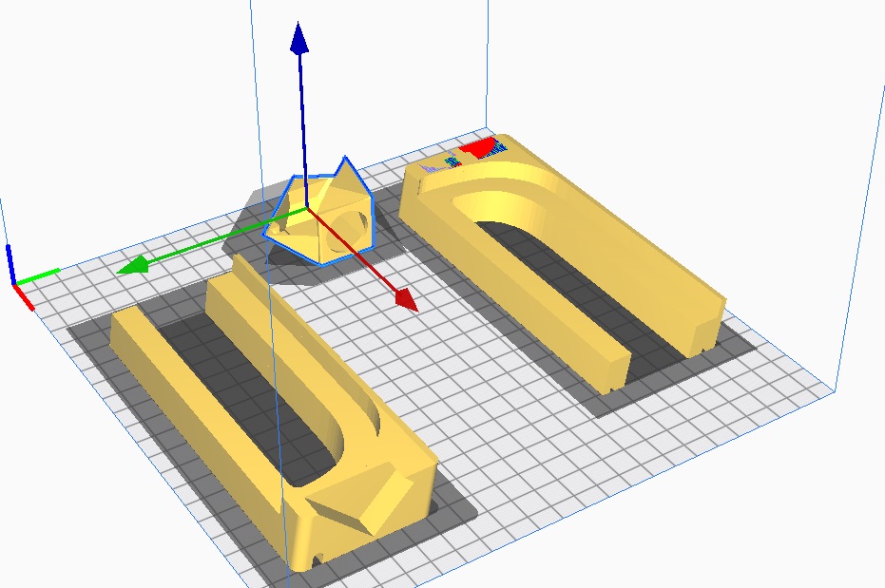Click the circular hole on the selected model

pos(354,225)
